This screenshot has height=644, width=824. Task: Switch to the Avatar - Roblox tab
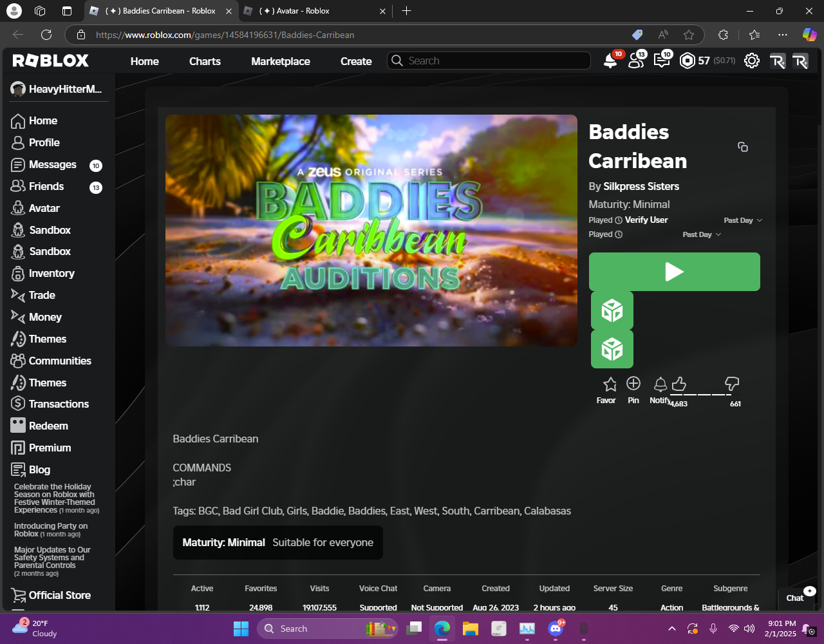315,11
